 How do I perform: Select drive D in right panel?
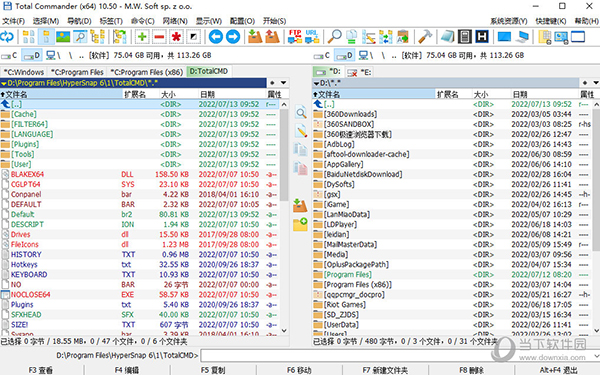[x=344, y=55]
